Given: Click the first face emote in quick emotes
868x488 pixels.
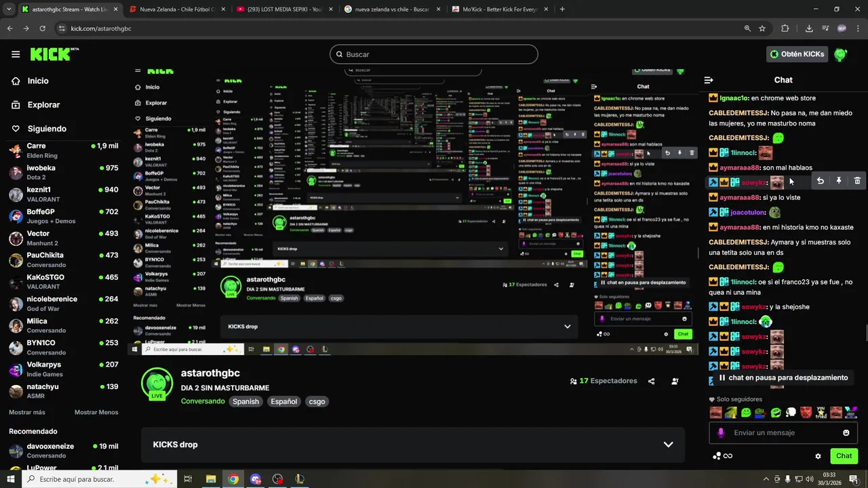Looking at the screenshot, I should pos(715,412).
